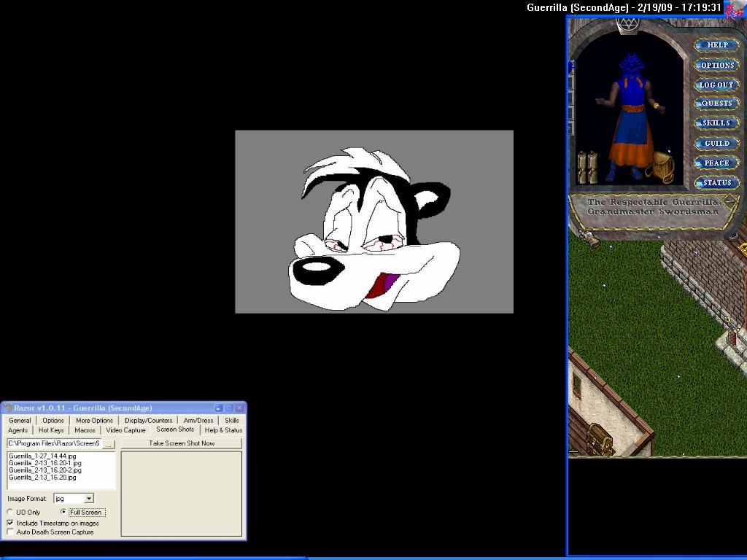Select Guerrilla_1-27_14.44.jpg in the list
This screenshot has width=747, height=560.
click(42, 456)
